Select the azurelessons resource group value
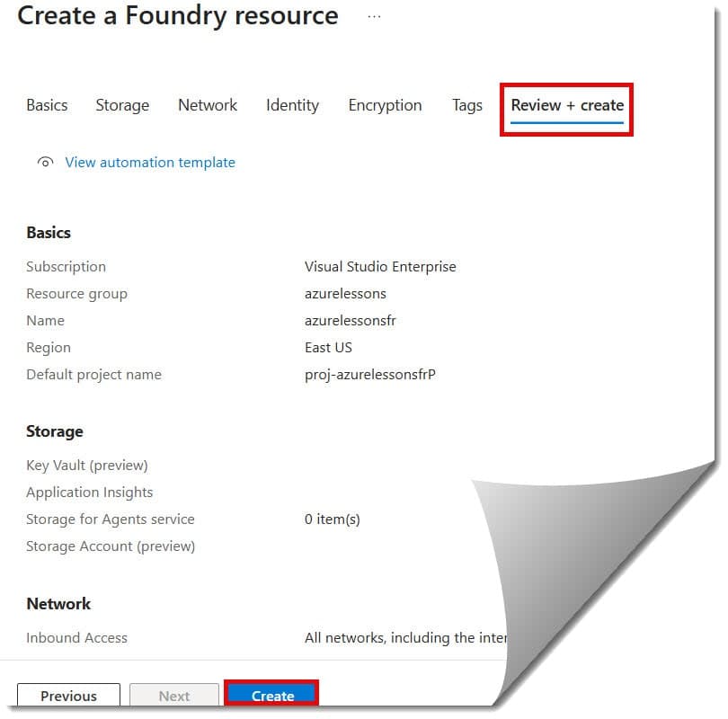This screenshot has height=719, width=728. [x=345, y=293]
